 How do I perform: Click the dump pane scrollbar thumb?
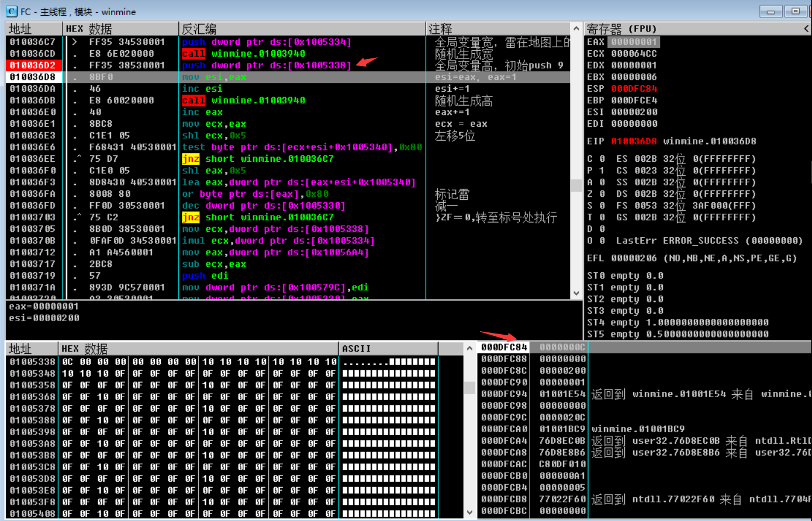(x=469, y=388)
